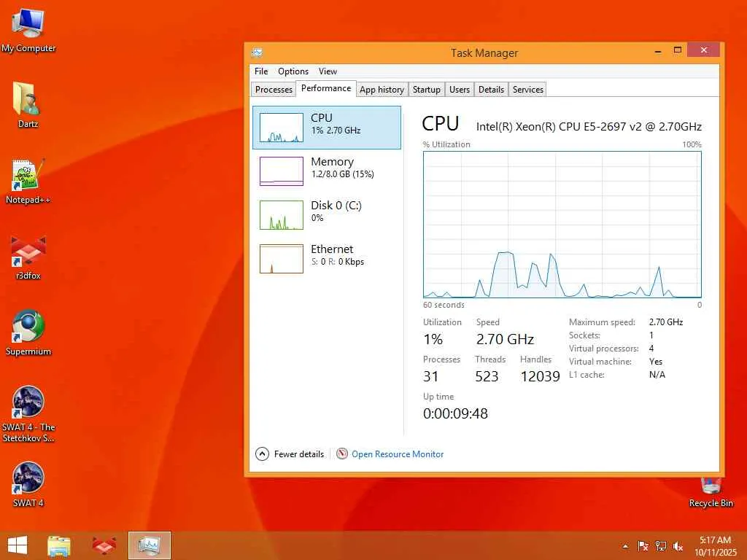Click the Virtual processors value 4

click(x=651, y=349)
